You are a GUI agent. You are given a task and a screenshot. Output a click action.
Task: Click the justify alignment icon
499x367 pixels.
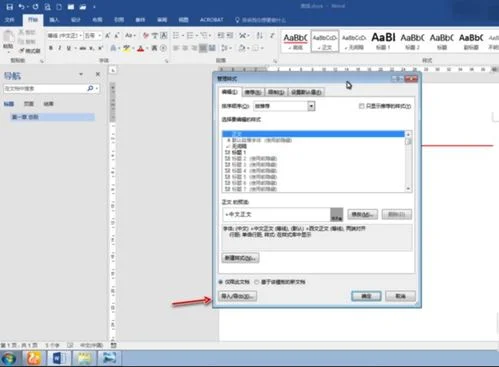tap(203, 48)
